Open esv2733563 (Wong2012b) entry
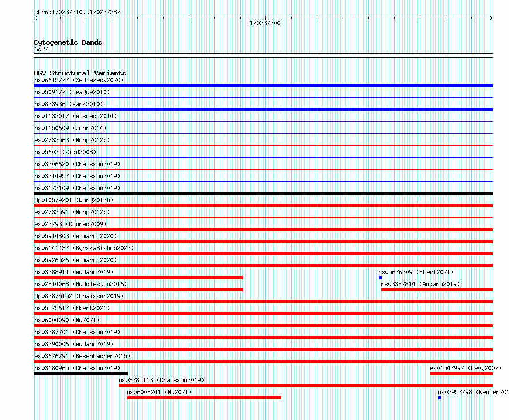 pos(72,140)
